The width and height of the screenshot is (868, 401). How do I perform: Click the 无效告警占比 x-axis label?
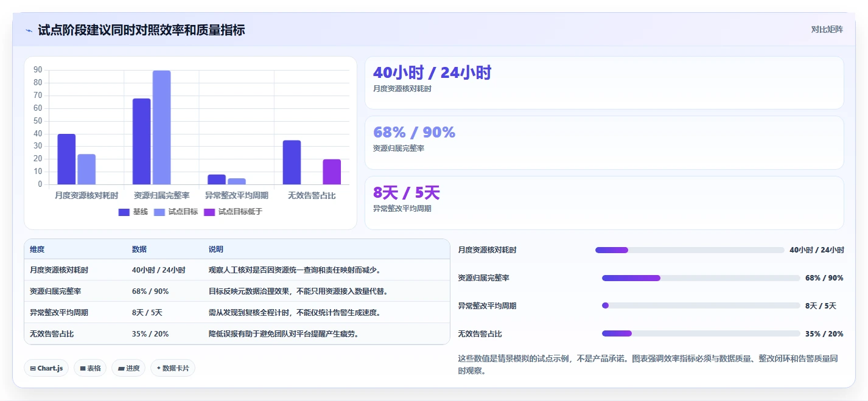click(x=312, y=195)
